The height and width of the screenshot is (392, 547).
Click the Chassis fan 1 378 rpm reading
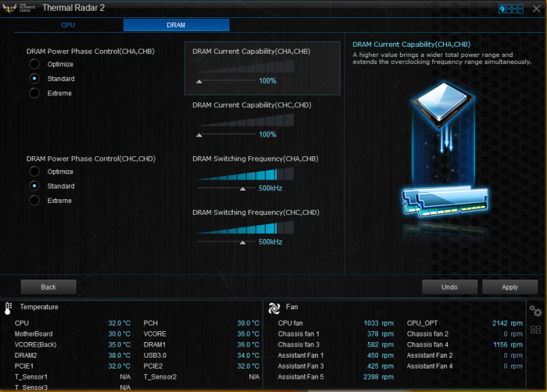(x=381, y=334)
